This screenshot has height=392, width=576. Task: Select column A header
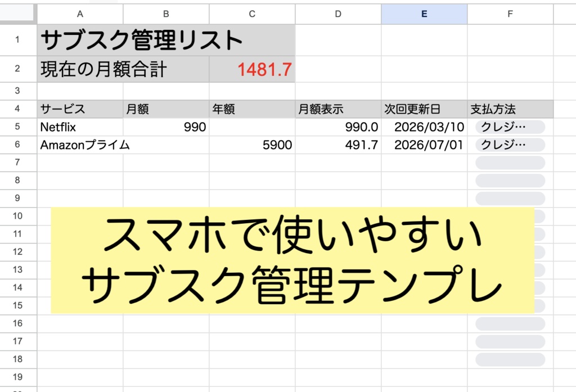(80, 13)
